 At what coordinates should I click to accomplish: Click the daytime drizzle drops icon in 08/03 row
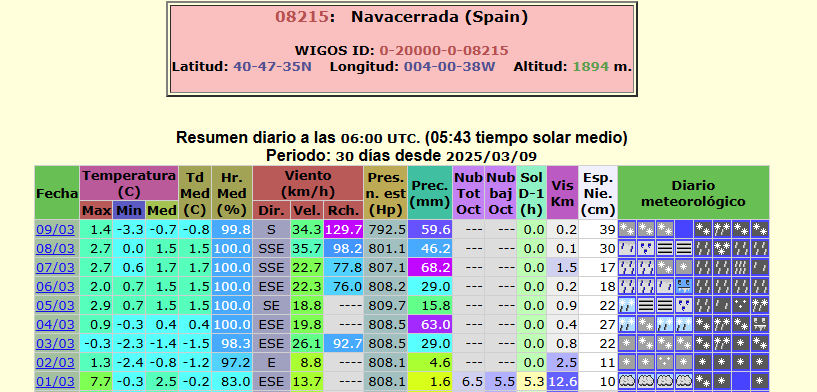[x=646, y=248]
